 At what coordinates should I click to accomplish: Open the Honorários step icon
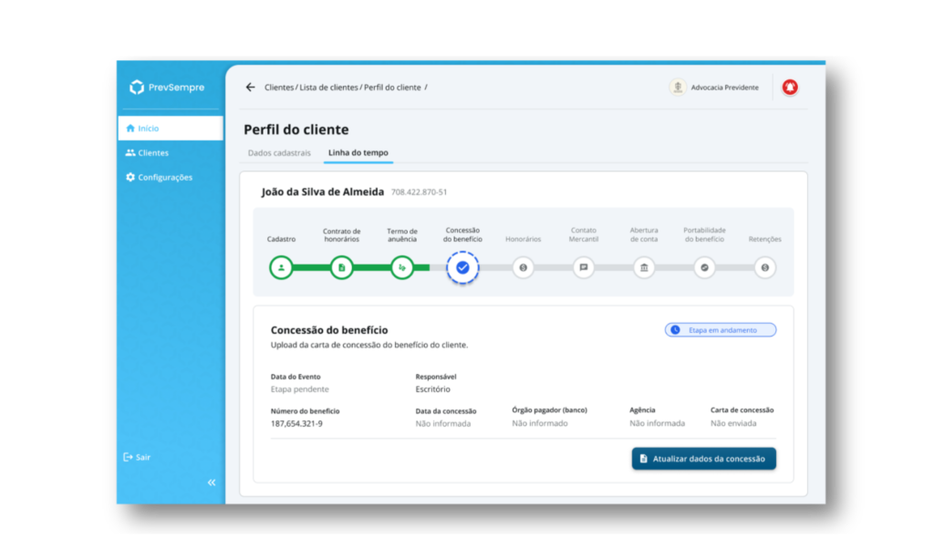tap(523, 268)
